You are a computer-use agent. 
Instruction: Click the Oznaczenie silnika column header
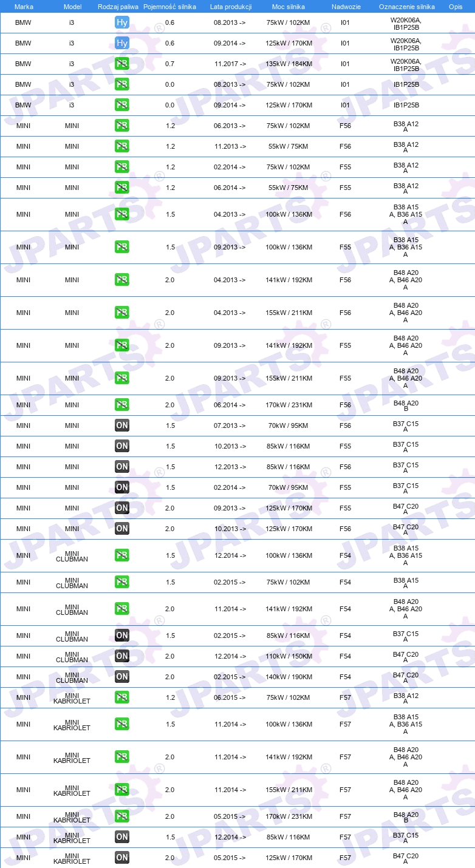tap(407, 7)
